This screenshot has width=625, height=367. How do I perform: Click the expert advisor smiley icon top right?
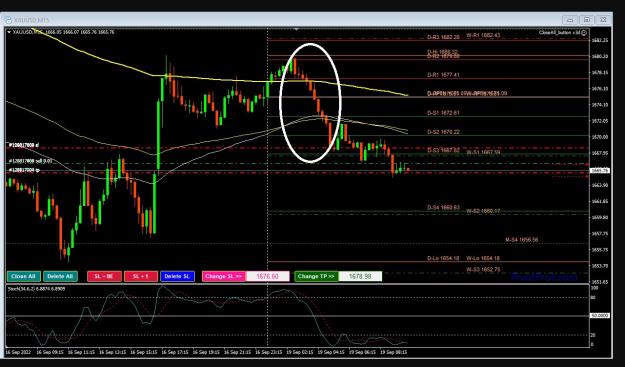(x=584, y=33)
